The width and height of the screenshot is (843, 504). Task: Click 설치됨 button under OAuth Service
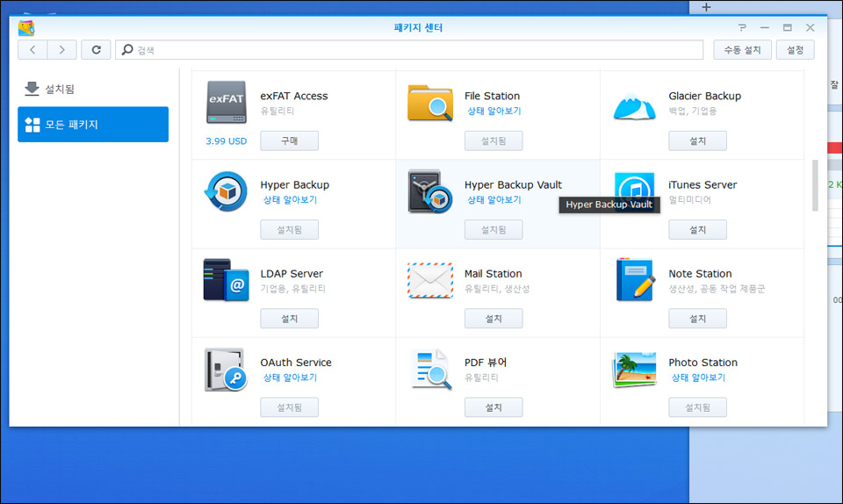pos(289,407)
